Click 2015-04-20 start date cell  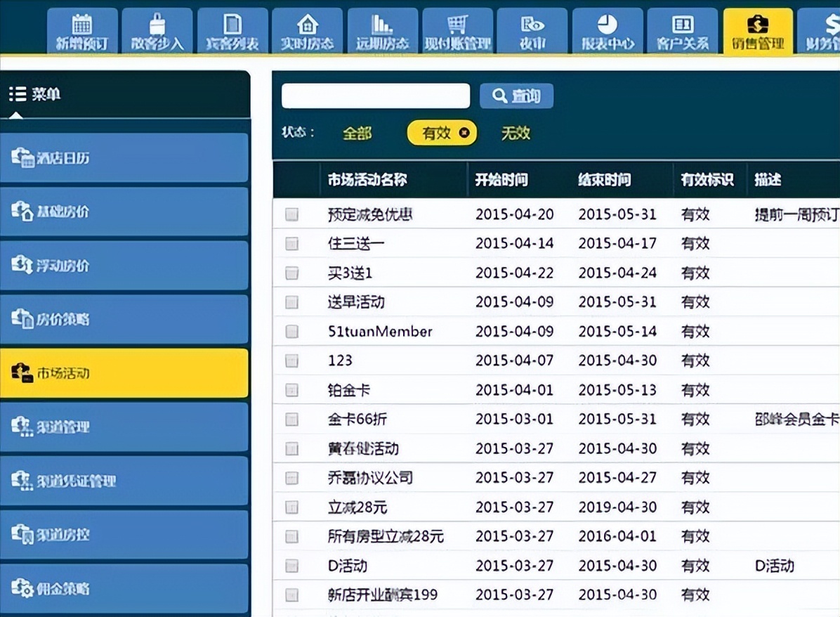click(514, 214)
